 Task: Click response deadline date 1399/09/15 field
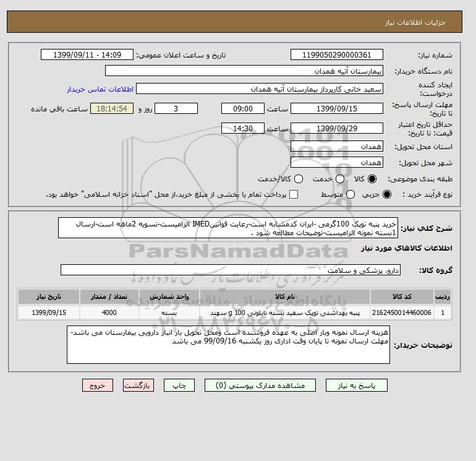(337, 108)
